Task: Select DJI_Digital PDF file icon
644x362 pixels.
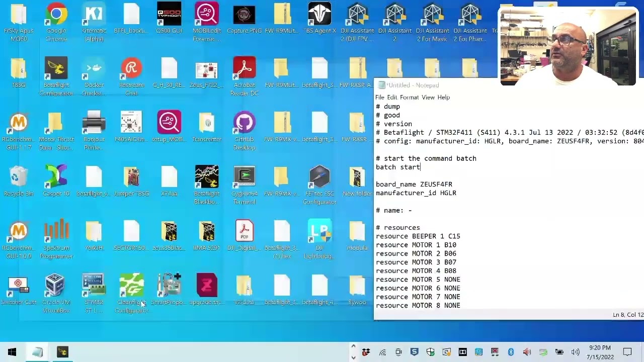Action: coord(245,235)
